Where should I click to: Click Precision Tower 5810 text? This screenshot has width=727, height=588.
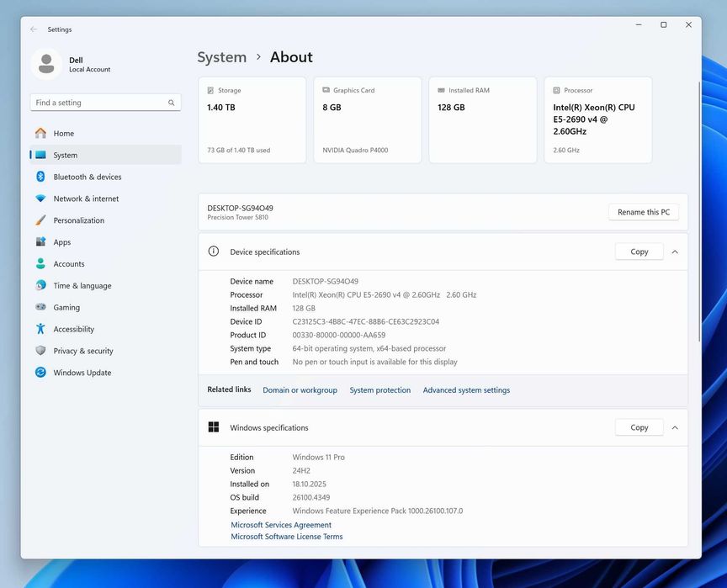click(237, 217)
